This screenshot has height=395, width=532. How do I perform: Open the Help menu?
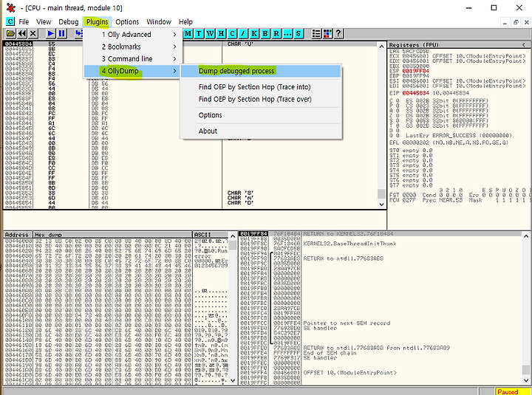click(x=185, y=21)
